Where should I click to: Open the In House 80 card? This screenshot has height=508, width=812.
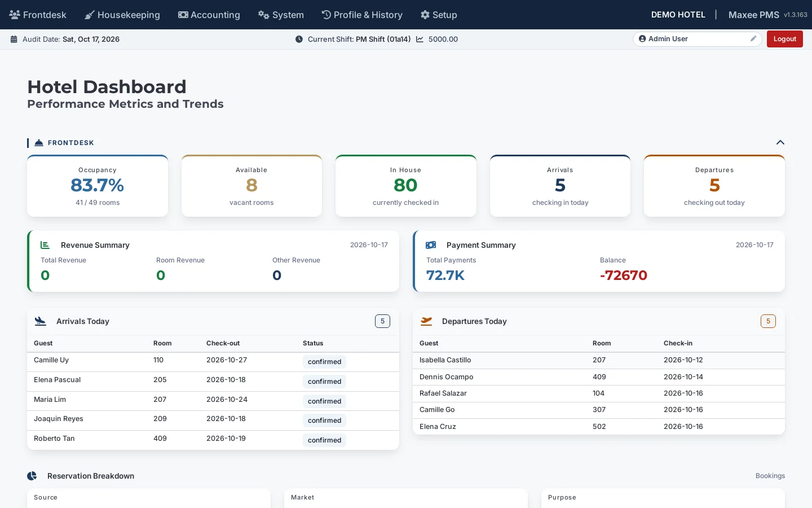(406, 186)
